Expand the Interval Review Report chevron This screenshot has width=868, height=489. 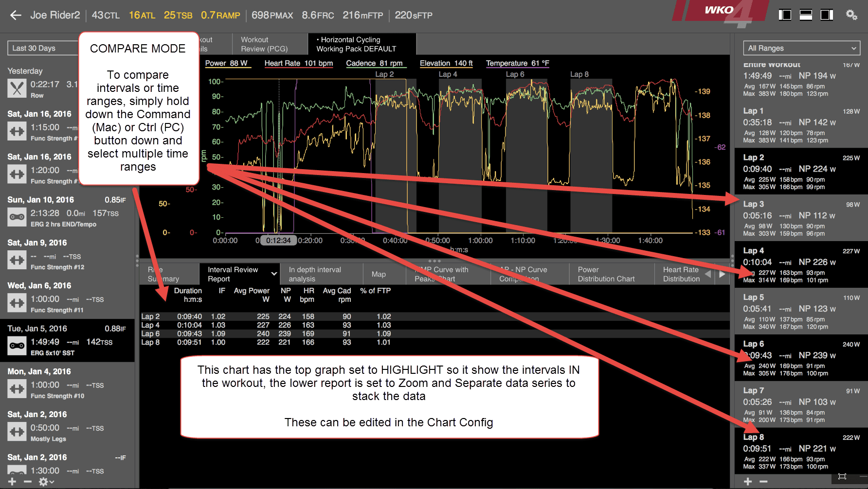click(x=274, y=274)
